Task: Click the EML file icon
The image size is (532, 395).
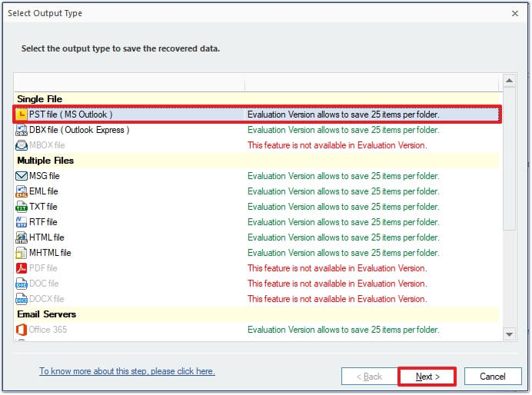Action: click(x=22, y=191)
